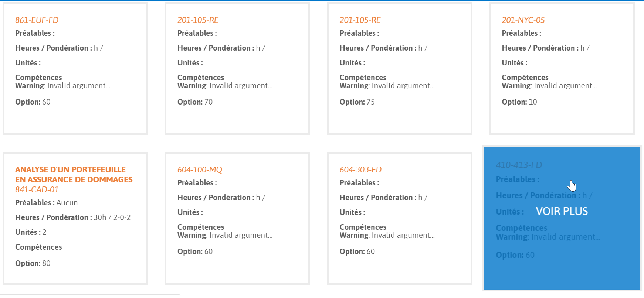Viewport: 644px width, 298px height.
Task: Open the Analyse d'un portefeuille en assurance title
Action: (x=74, y=175)
